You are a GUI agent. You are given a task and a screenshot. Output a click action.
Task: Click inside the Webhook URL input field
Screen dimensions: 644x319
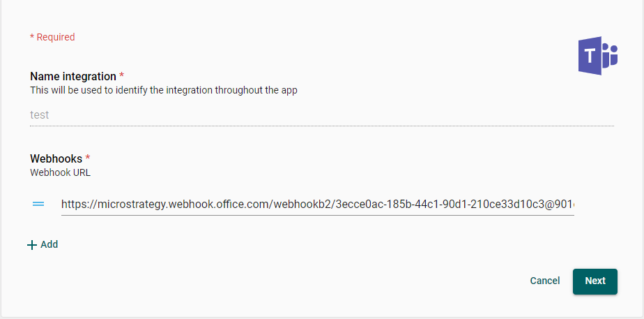coord(317,205)
